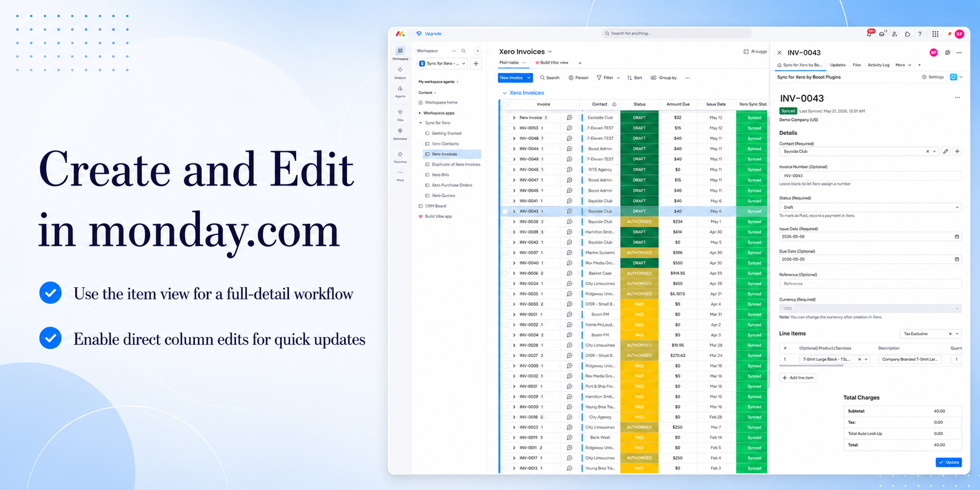Click the invite members person icon
Image resolution: width=980 pixels, height=490 pixels.
click(x=895, y=34)
